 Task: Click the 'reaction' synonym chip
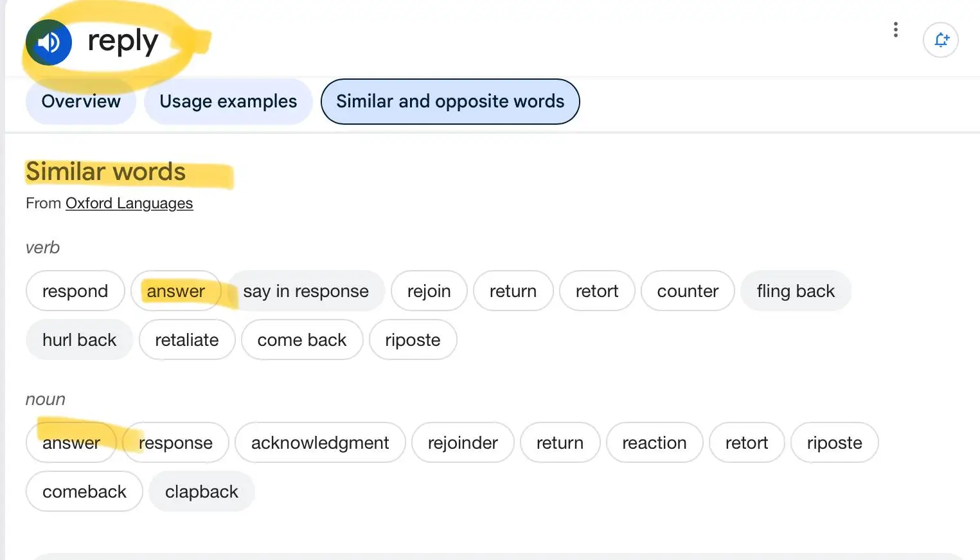pyautogui.click(x=654, y=443)
